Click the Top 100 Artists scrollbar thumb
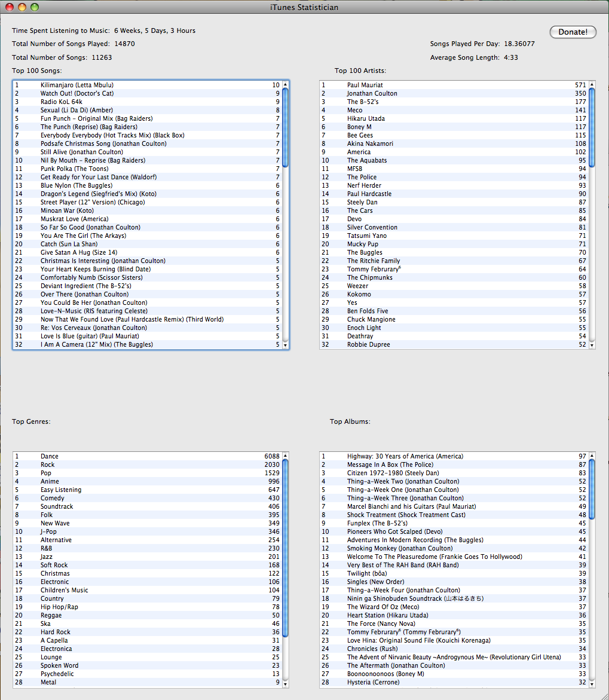Image resolution: width=609 pixels, height=700 pixels. click(x=592, y=128)
